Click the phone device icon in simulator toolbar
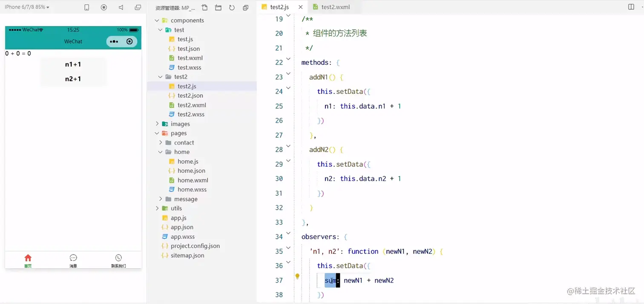This screenshot has height=304, width=644. [87, 7]
